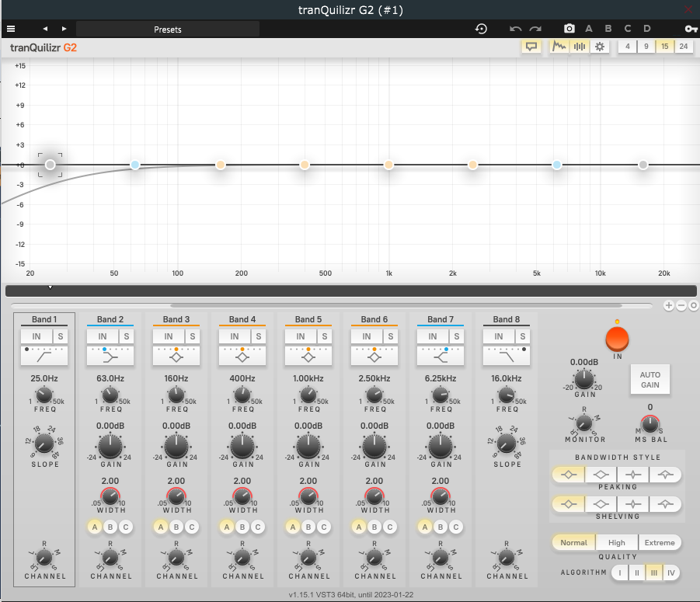Choose algorithm I

tap(620, 573)
